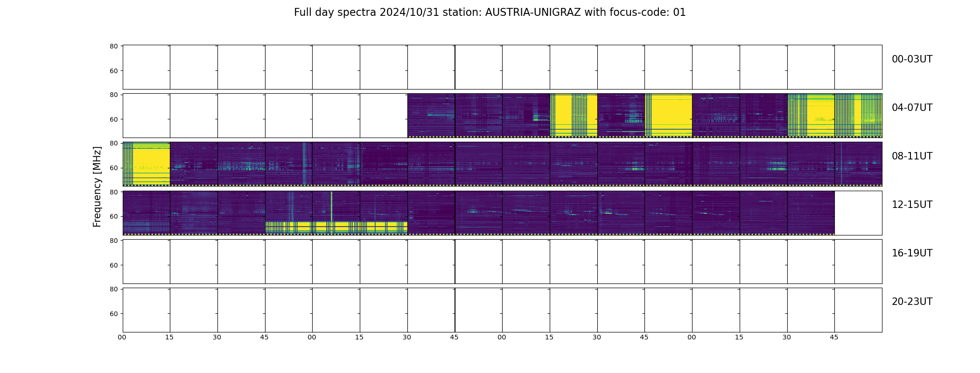Click the 60 tick label of the 20-23UT row

113,314
